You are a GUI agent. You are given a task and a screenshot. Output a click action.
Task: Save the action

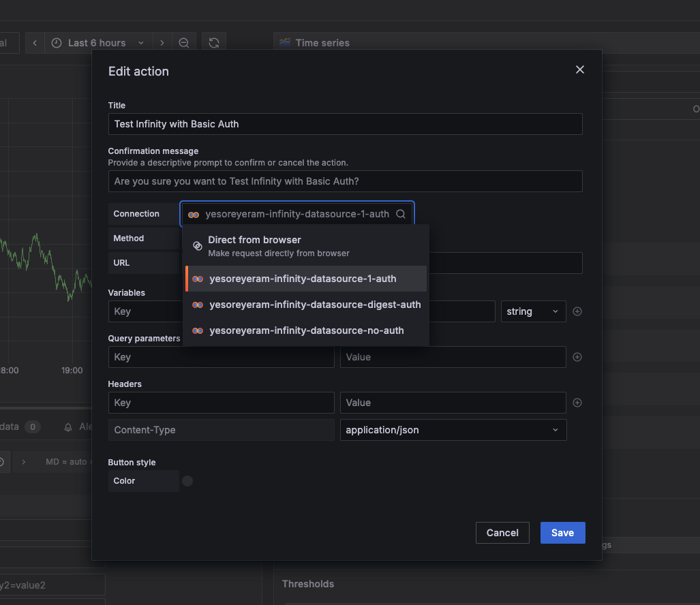(x=562, y=533)
